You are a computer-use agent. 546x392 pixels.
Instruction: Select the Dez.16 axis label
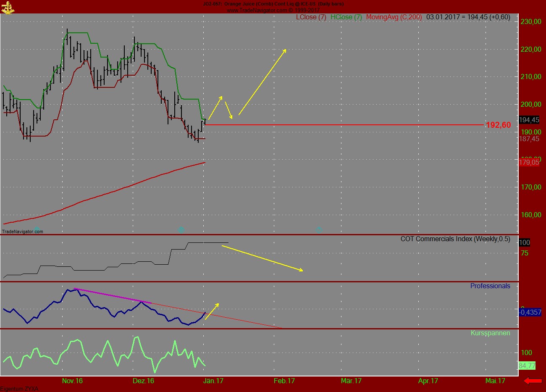tap(142, 381)
